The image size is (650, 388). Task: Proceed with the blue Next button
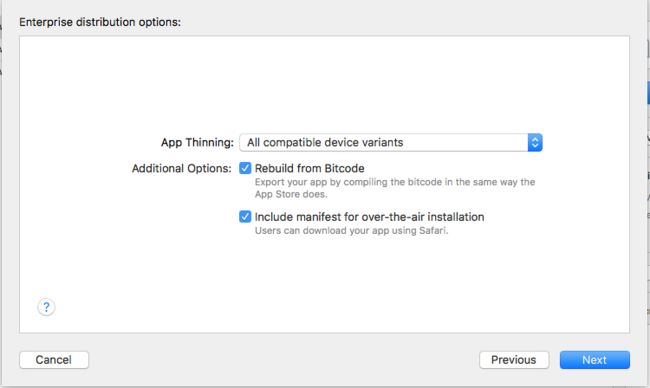594,360
